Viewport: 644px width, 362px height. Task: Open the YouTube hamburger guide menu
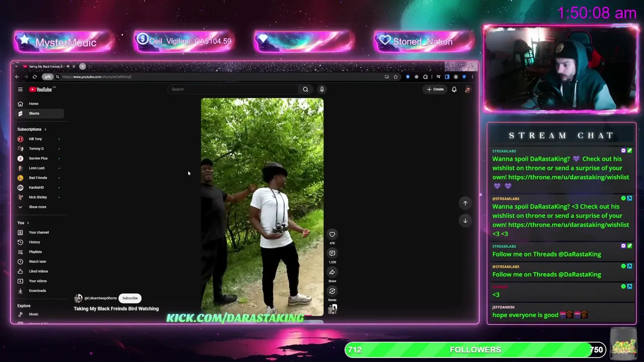[x=20, y=89]
